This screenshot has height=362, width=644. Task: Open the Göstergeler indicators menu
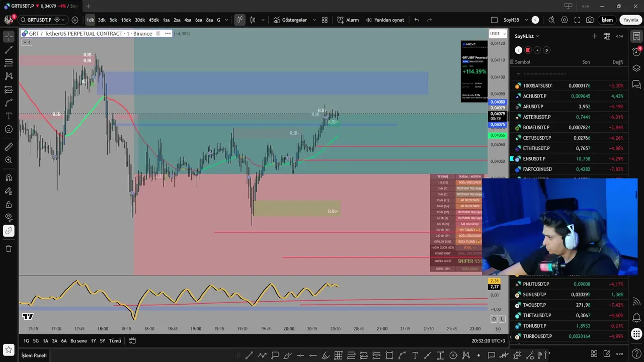click(290, 20)
